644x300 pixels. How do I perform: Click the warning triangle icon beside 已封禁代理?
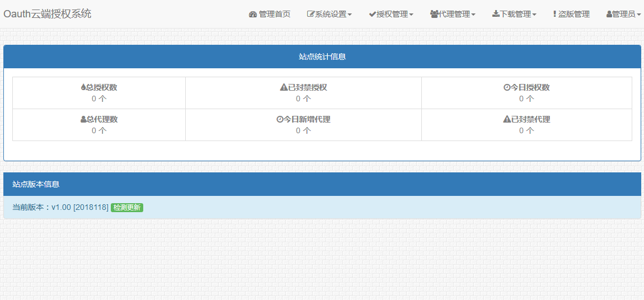[x=507, y=120]
